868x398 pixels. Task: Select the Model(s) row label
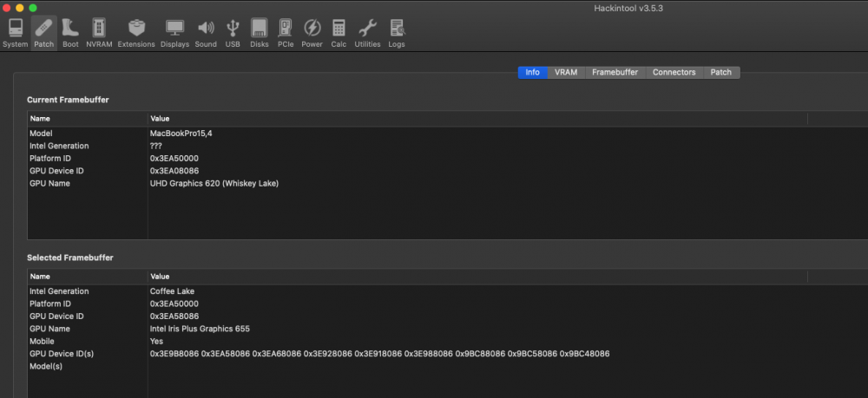point(46,367)
